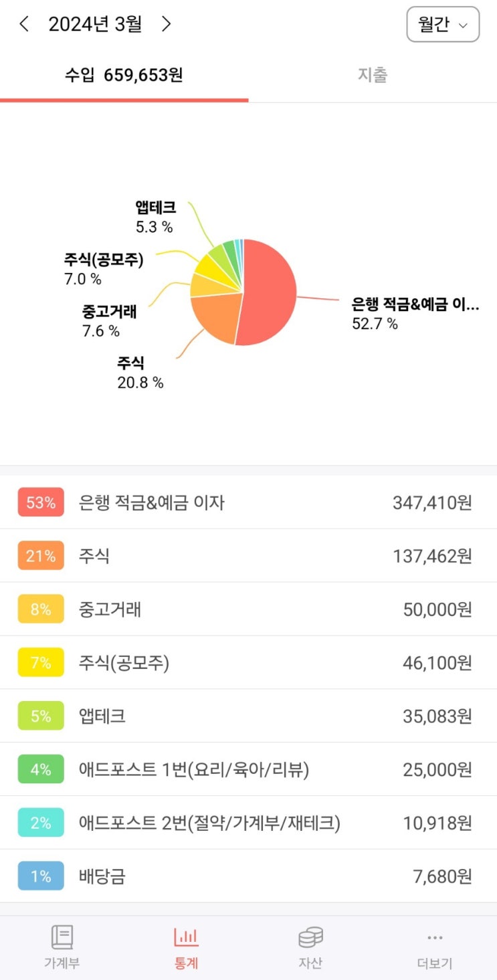Open the 주식 137,462원 list row
Image resolution: width=497 pixels, height=980 pixels.
(247, 556)
